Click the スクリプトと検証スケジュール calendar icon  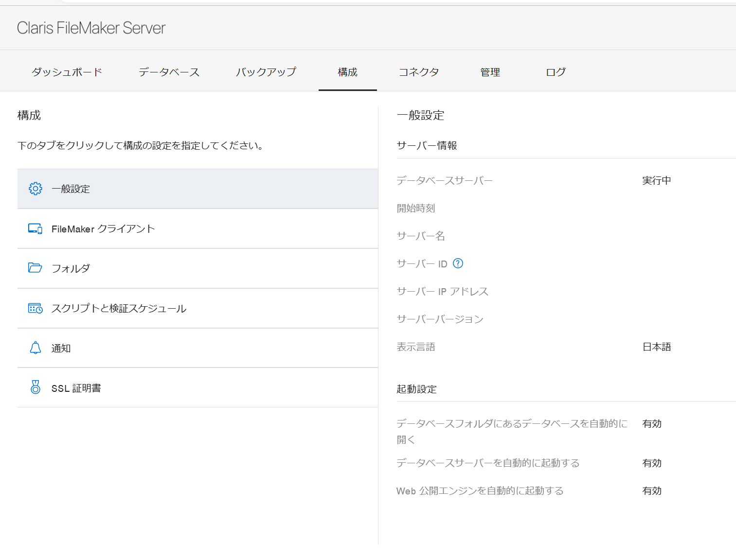pyautogui.click(x=35, y=308)
